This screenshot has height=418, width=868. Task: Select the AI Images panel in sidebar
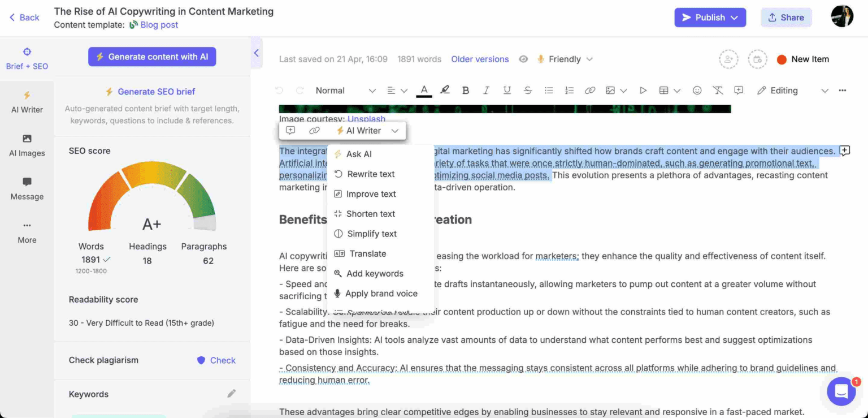point(27,145)
